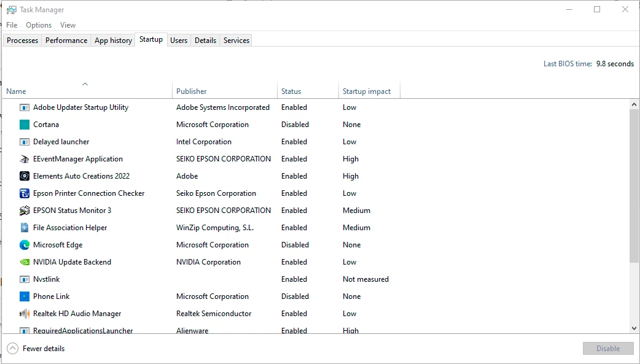Click the Delayed launcher icon
640x364 pixels.
point(25,142)
